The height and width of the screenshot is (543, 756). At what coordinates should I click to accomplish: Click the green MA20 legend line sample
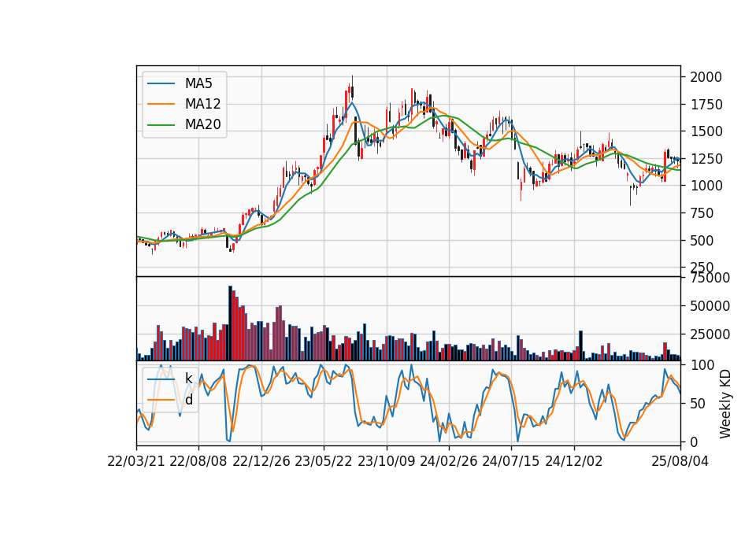click(x=161, y=124)
